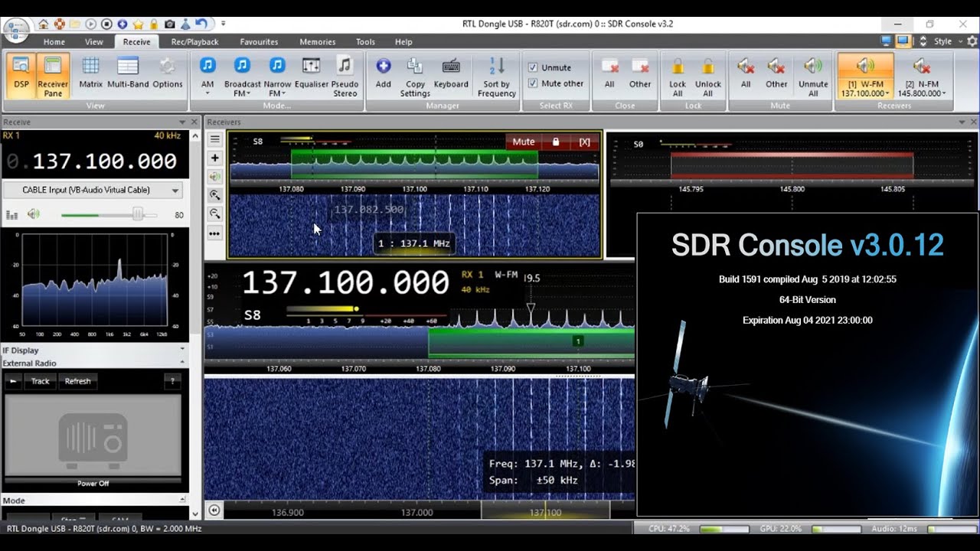Open the Style dropdown
980x551 pixels.
pyautogui.click(x=947, y=41)
